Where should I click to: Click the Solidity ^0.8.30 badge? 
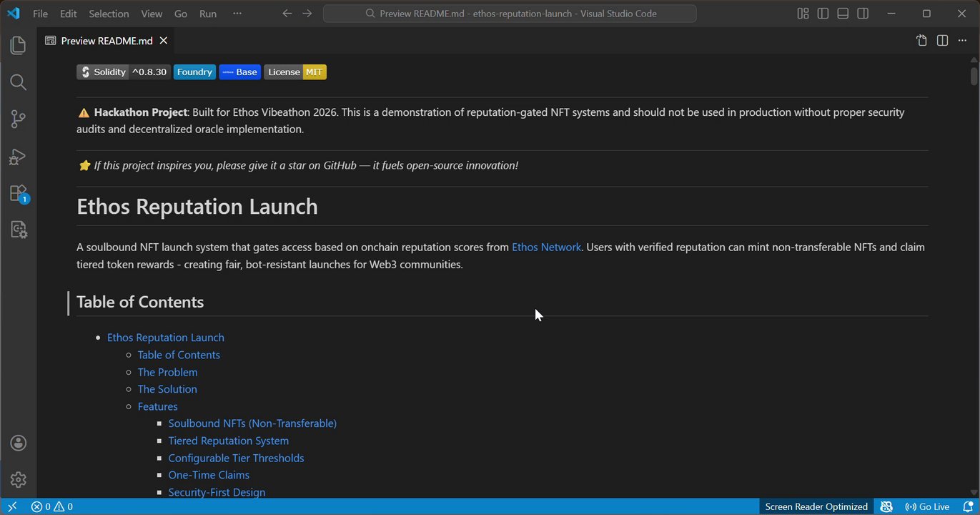pos(124,72)
